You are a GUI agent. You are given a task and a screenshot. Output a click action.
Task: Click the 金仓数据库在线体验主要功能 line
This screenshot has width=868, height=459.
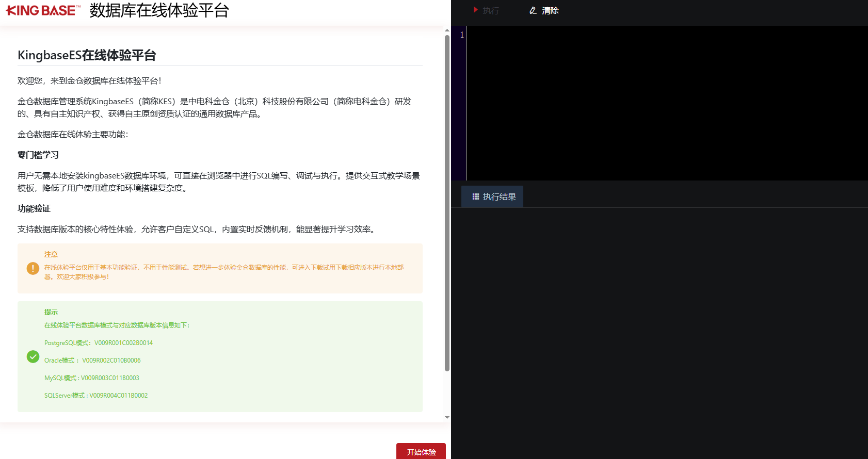[x=73, y=134]
